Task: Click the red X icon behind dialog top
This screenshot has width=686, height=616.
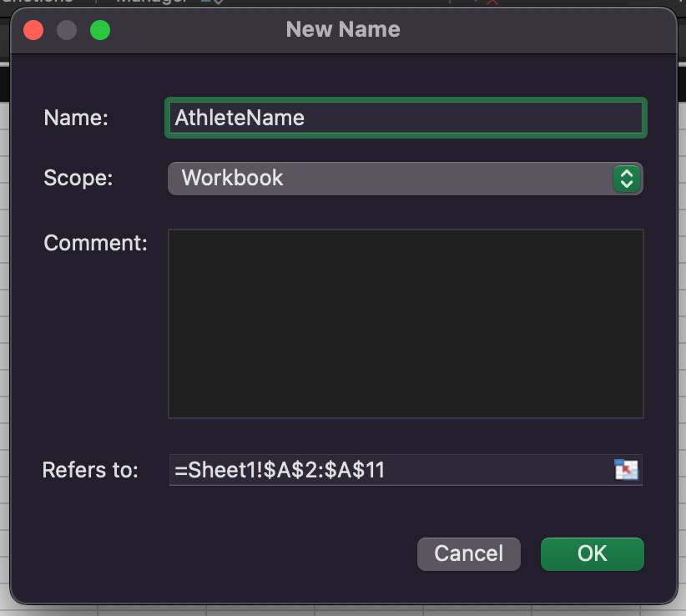Action: [x=492, y=3]
